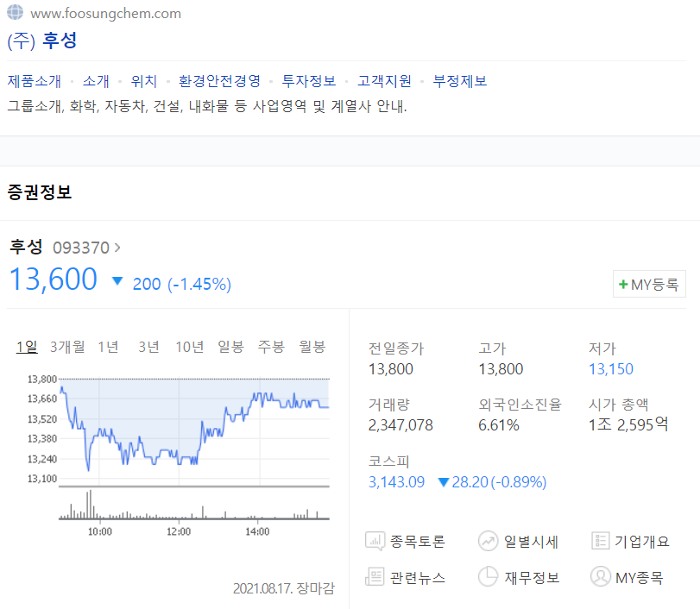This screenshot has width=700, height=609.
Task: Show the 주봉 weekly candle chart
Action: [271, 346]
